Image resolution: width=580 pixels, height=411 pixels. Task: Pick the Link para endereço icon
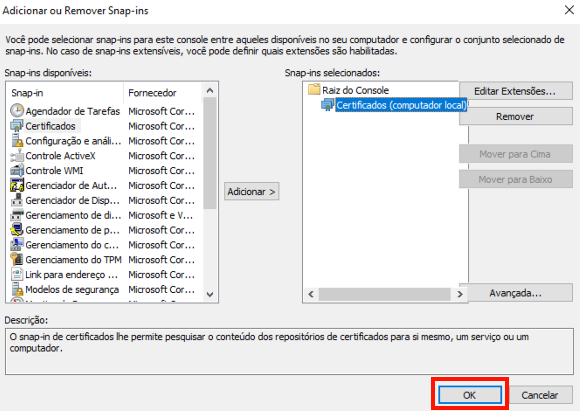pos(17,274)
